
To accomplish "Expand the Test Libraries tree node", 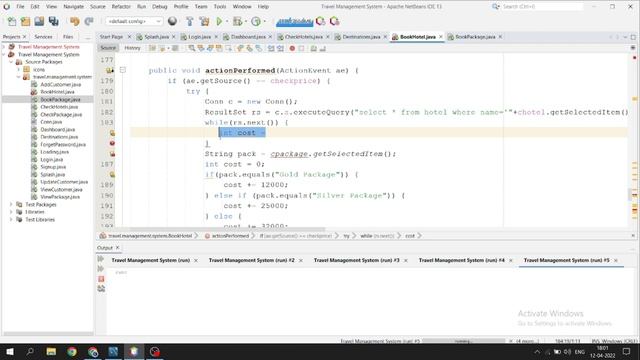I will [11, 220].
